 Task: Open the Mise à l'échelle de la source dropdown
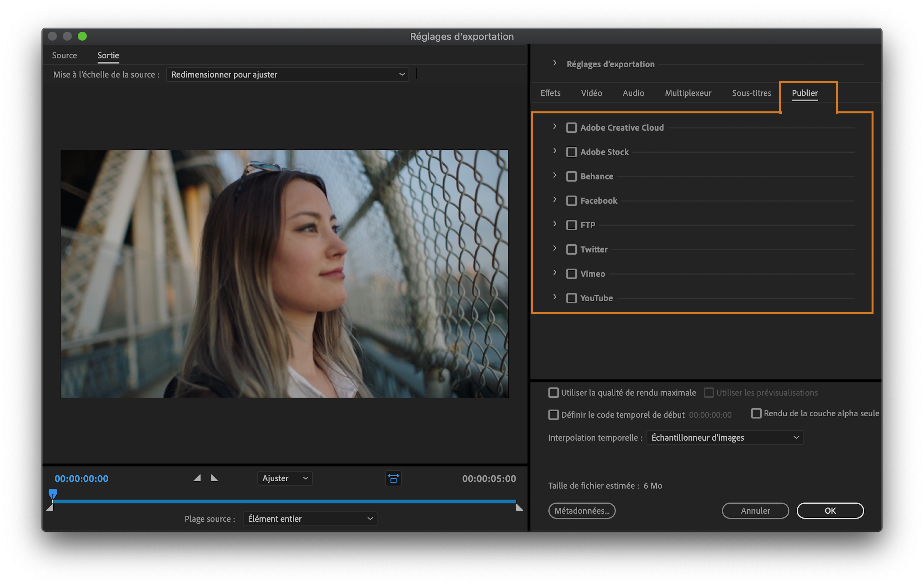287,74
